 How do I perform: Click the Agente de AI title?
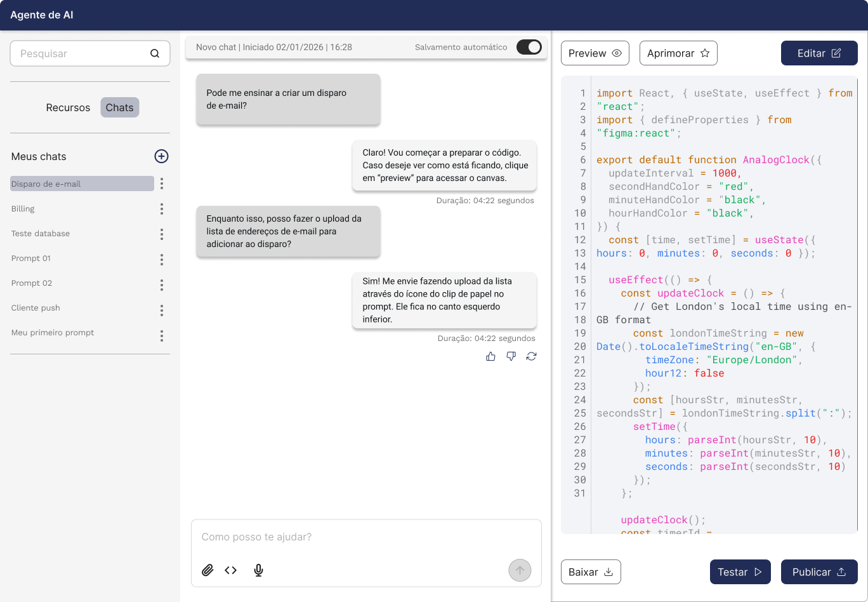point(42,15)
